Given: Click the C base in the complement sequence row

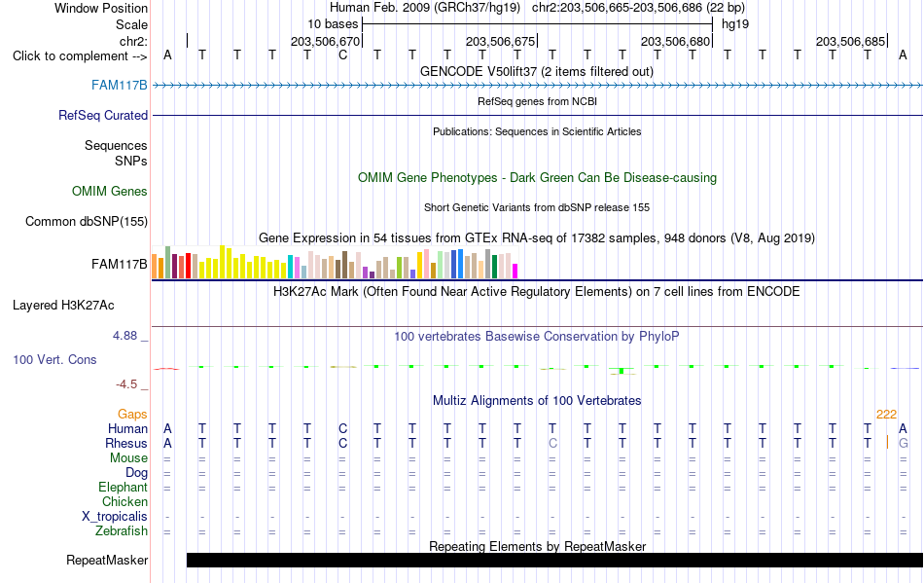Looking at the screenshot, I should coord(343,55).
